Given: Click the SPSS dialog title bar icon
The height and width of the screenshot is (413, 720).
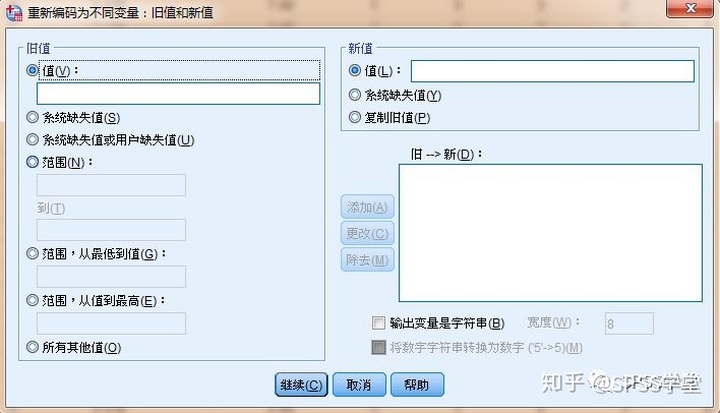Looking at the screenshot, I should coord(14,12).
